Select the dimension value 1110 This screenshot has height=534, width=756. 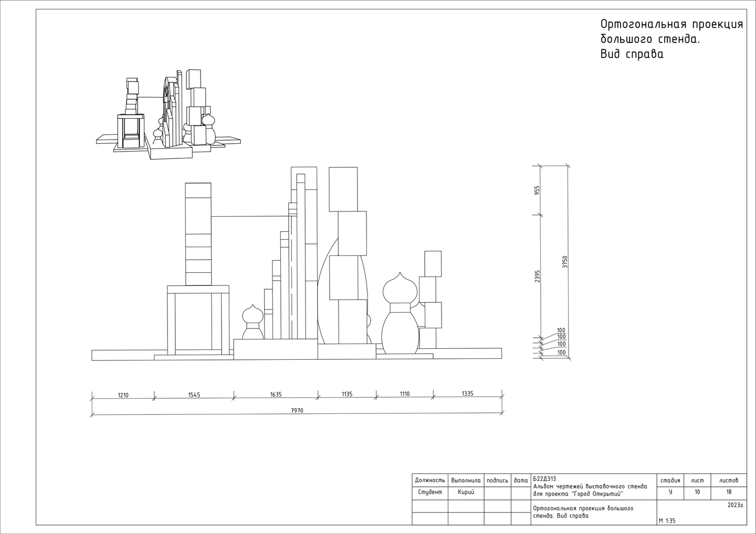(x=404, y=393)
